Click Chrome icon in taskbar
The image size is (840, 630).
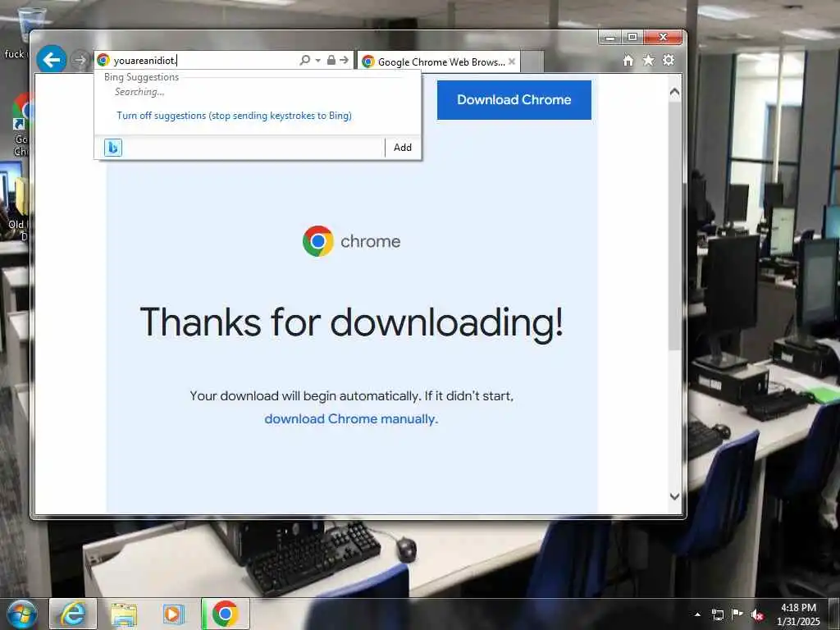pos(225,614)
